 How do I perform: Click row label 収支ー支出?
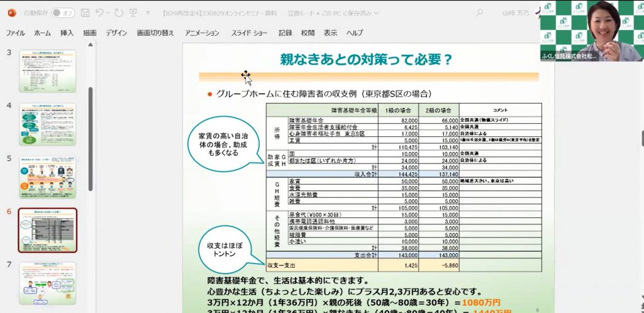point(281,265)
